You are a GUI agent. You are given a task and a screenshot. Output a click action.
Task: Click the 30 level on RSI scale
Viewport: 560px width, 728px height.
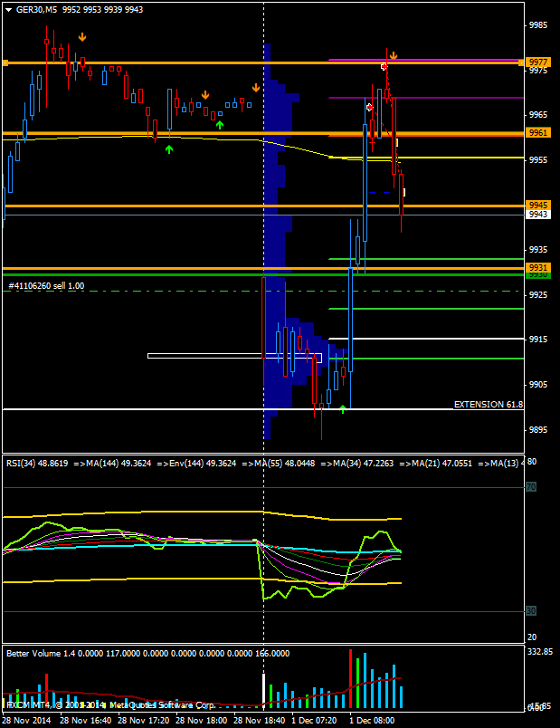(x=533, y=610)
